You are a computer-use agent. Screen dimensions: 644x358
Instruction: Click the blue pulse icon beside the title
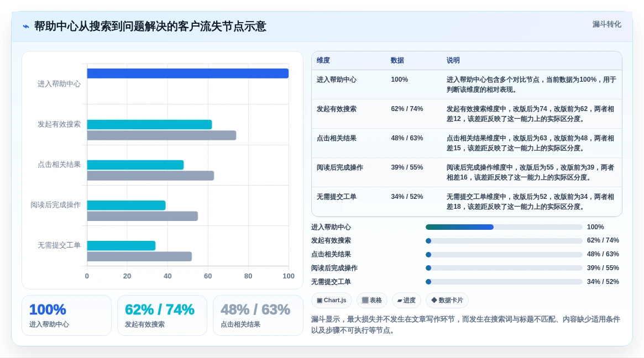(x=26, y=27)
